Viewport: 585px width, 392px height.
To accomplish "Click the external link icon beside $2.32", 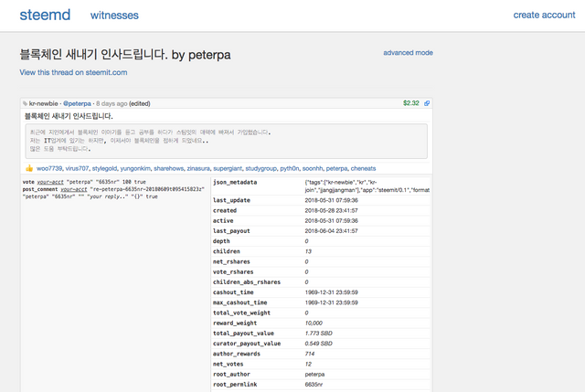I will pyautogui.click(x=427, y=103).
